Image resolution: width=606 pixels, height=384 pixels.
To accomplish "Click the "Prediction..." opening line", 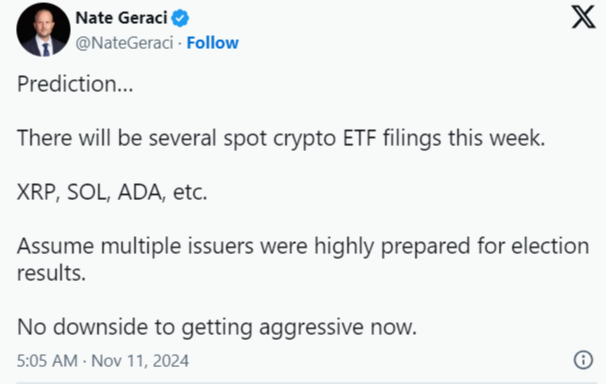I will pyautogui.click(x=75, y=84).
